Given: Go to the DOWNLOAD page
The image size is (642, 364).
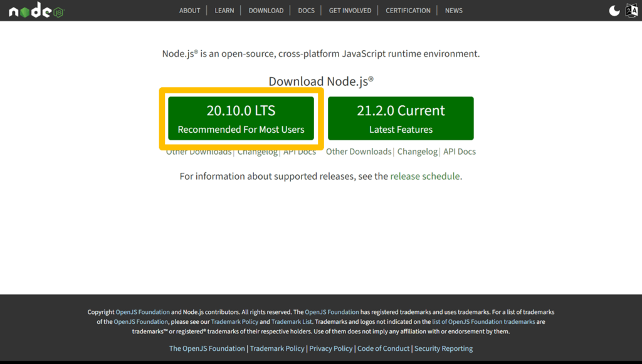Looking at the screenshot, I should coord(266,11).
